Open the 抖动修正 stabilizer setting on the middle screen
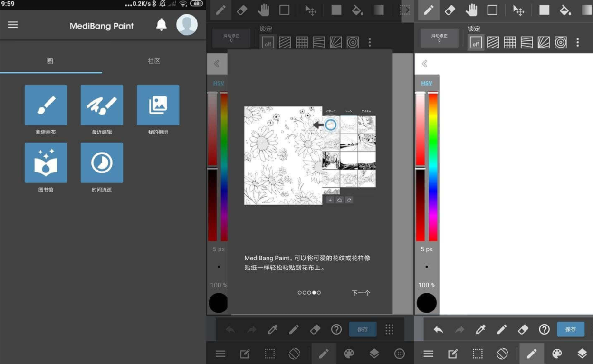The height and width of the screenshot is (364, 593). pyautogui.click(x=231, y=38)
